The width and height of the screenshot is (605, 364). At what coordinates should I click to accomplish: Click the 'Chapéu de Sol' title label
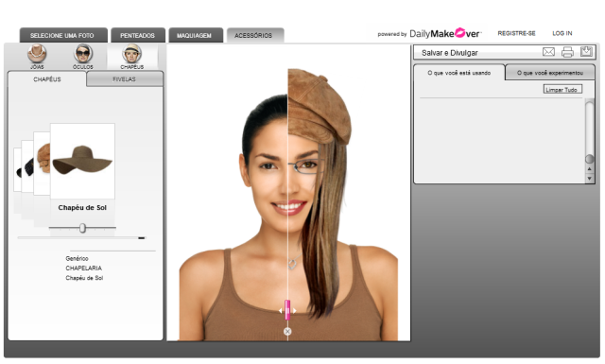(x=82, y=208)
